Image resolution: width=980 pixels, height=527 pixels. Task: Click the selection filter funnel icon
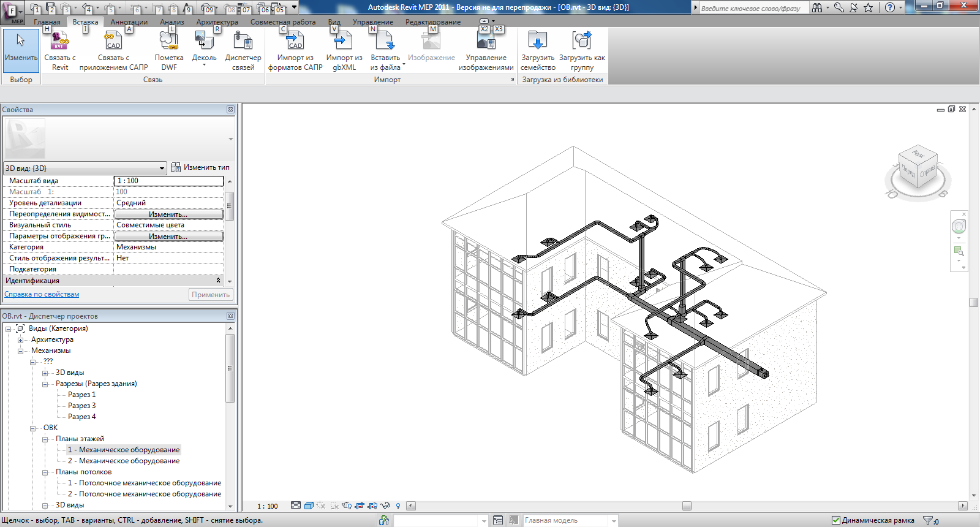point(929,520)
